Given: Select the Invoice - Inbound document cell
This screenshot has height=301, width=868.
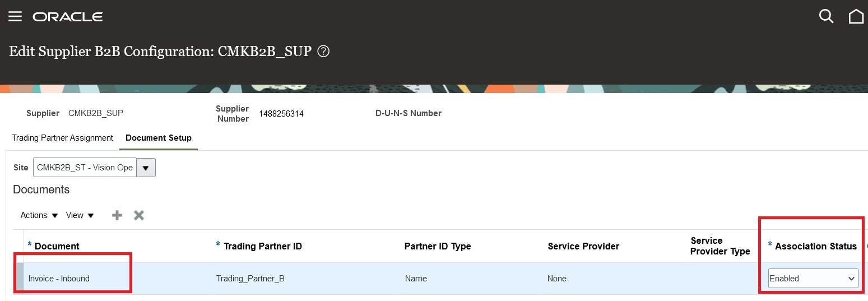Looking at the screenshot, I should coord(59,279).
